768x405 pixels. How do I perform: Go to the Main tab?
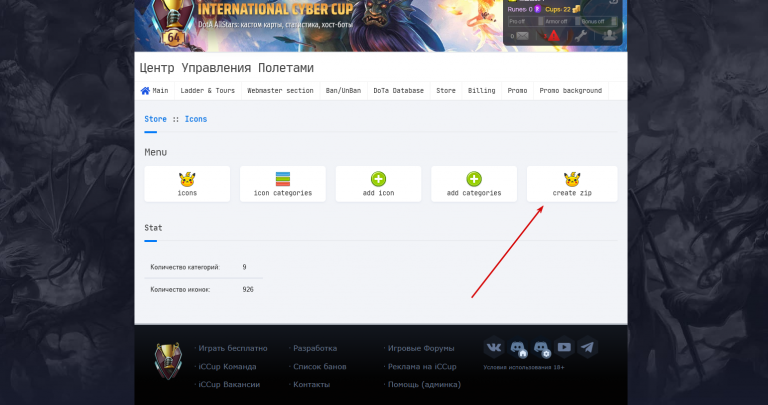point(154,91)
